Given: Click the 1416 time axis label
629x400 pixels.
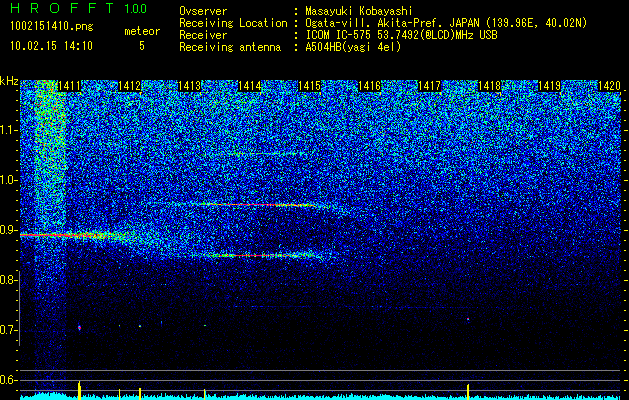Looking at the screenshot, I should point(369,86).
